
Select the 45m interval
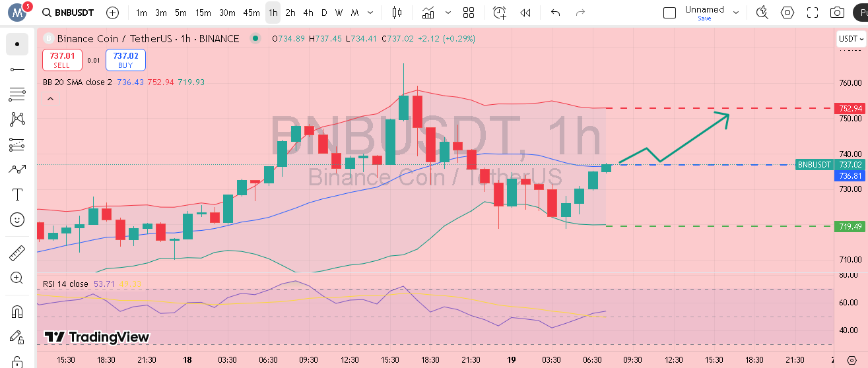(251, 13)
